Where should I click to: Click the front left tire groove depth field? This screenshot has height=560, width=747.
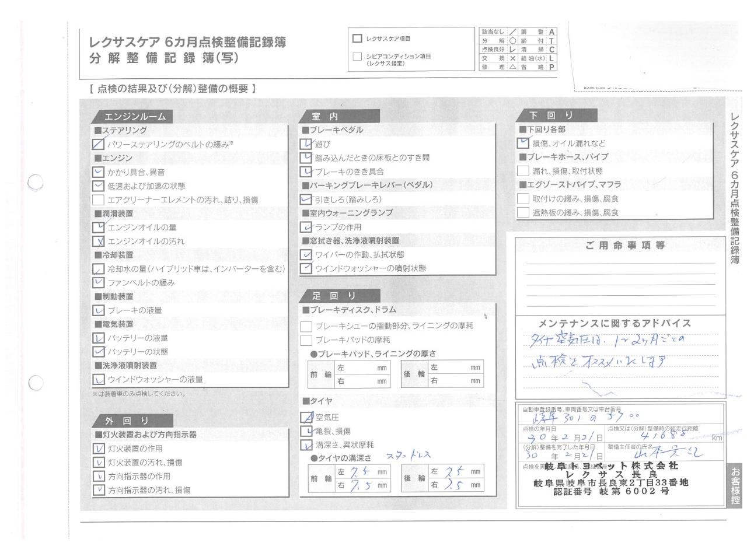click(x=362, y=471)
